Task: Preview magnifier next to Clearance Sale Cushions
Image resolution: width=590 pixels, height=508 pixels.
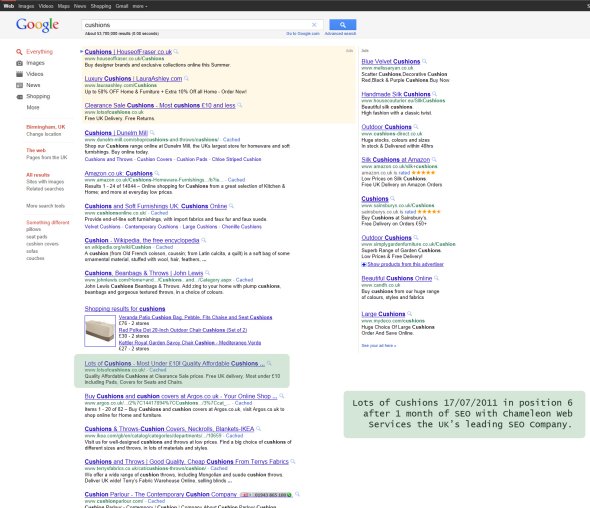Action: [x=240, y=105]
